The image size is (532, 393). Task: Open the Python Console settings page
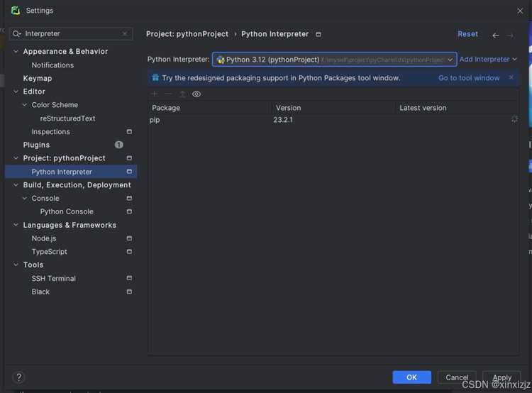point(67,211)
